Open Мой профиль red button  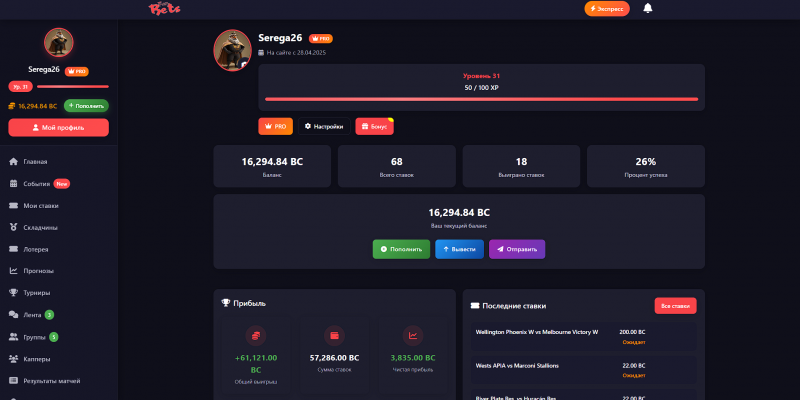click(x=59, y=128)
